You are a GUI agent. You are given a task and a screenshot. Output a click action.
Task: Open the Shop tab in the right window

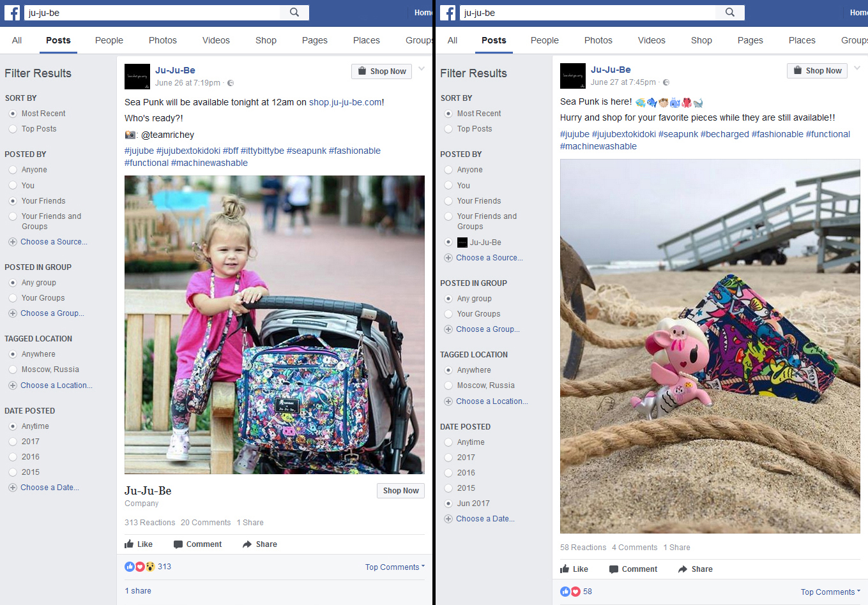tap(701, 40)
